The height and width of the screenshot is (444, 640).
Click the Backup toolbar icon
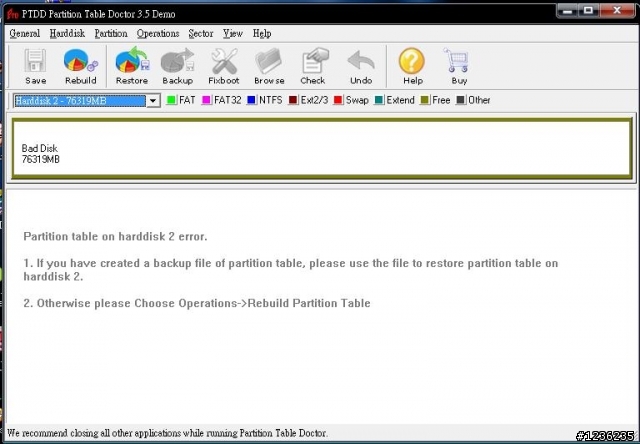[x=177, y=60]
